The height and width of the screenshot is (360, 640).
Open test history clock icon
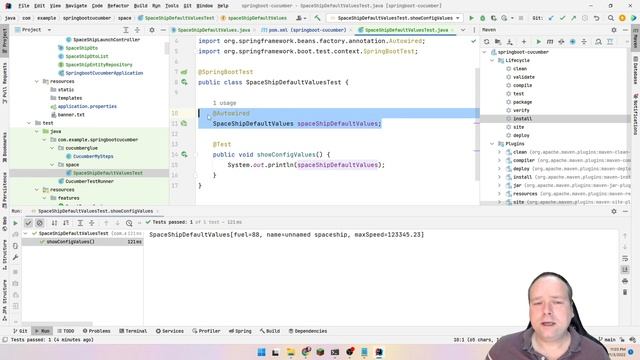[129, 223]
